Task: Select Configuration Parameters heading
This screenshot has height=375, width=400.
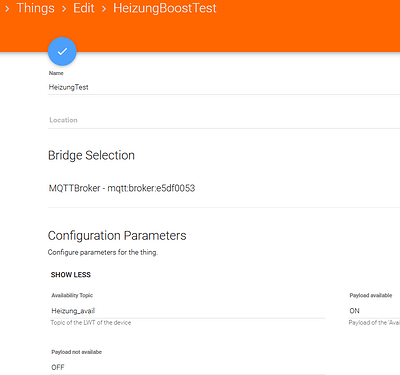Action: pos(117,236)
